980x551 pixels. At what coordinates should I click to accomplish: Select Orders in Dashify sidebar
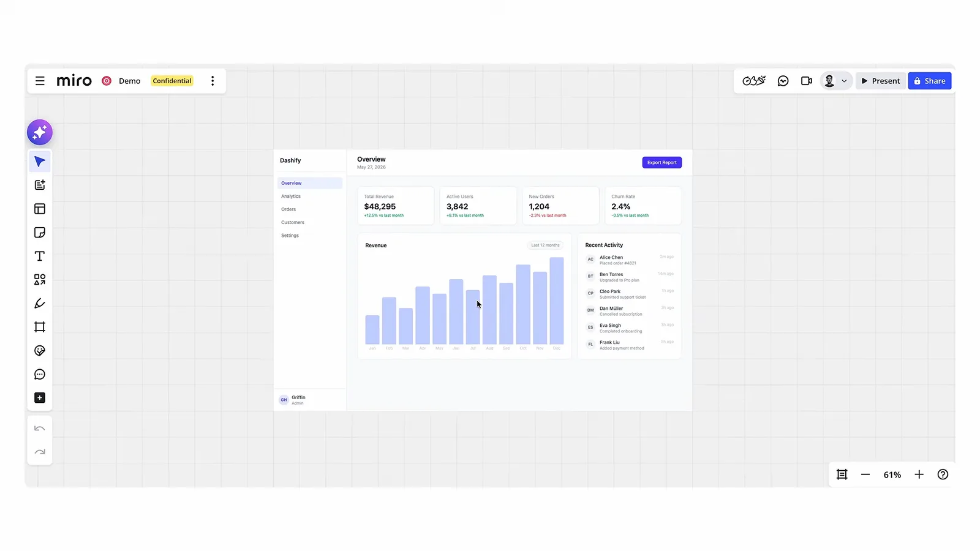click(x=288, y=209)
